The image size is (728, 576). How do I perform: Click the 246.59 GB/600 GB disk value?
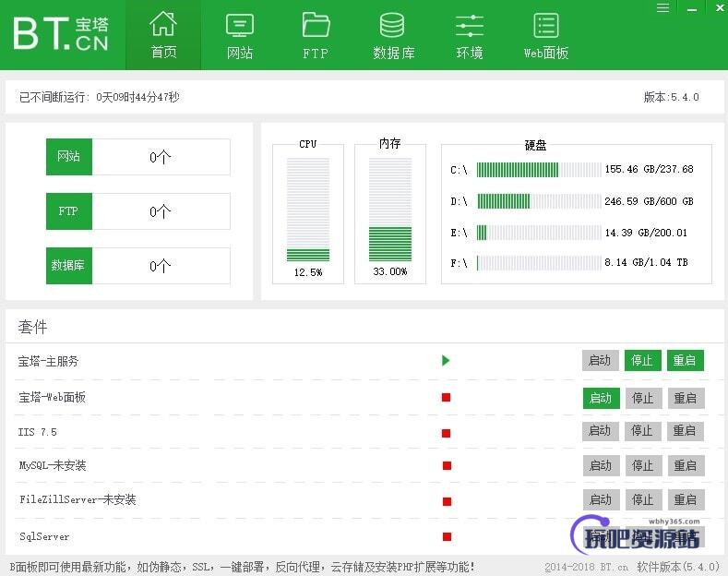649,201
